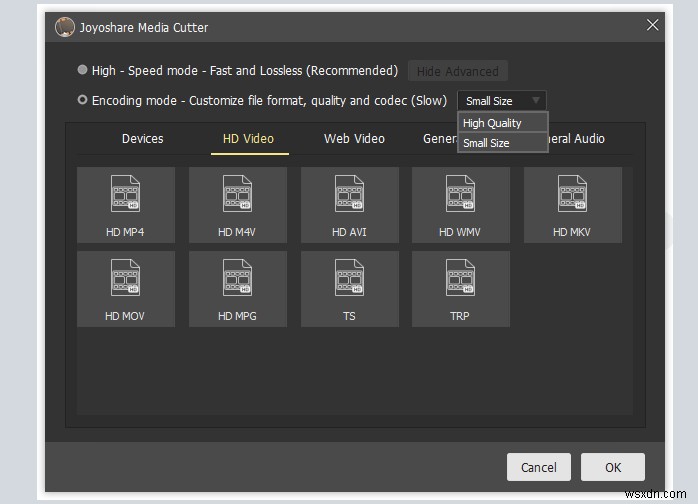Click the Cancel button

coord(539,467)
